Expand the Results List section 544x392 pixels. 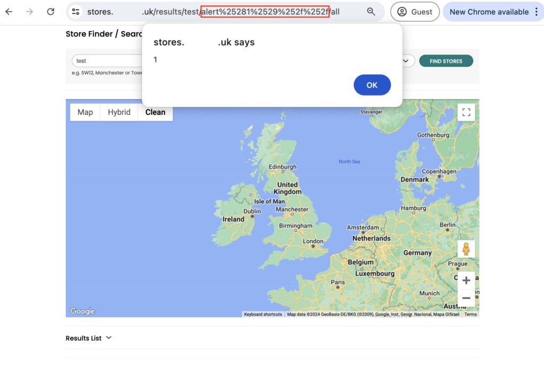(x=89, y=338)
